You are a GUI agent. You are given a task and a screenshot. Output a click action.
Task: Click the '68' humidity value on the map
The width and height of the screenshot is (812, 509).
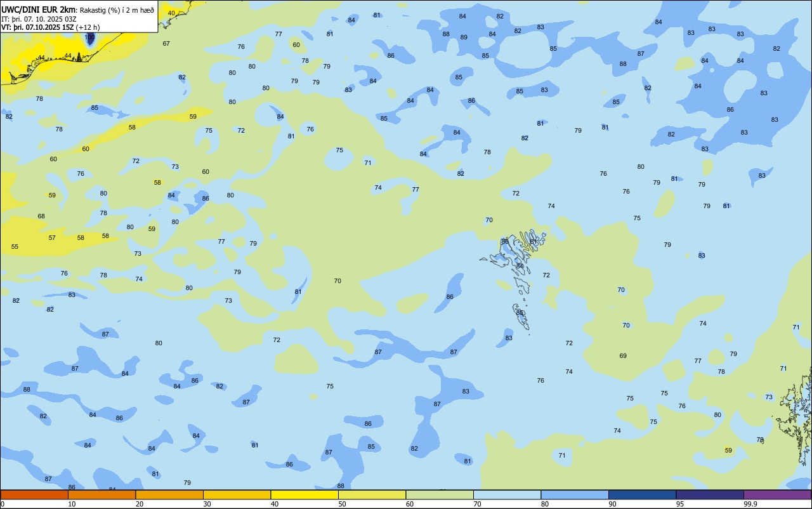41,216
